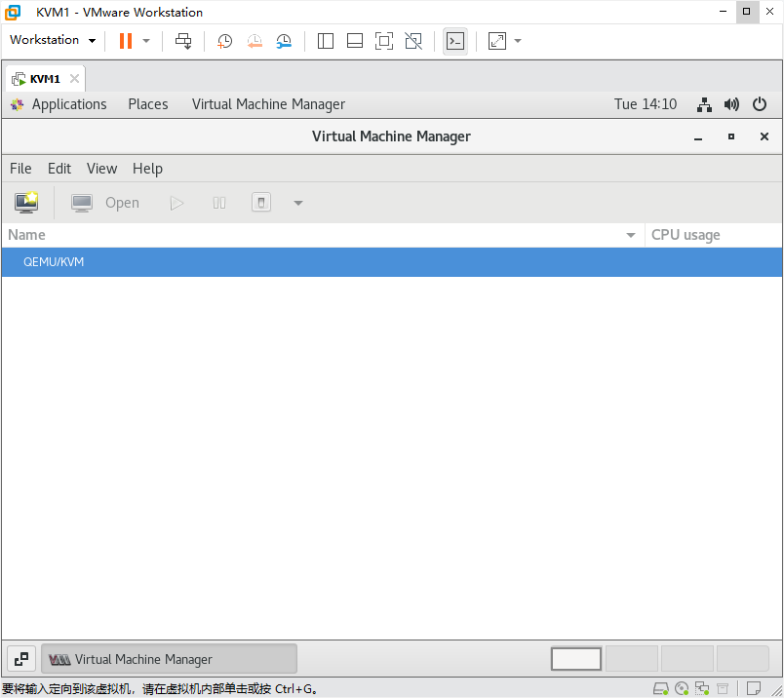Click the network adapter device status icon
Screen dimensions: 784x698
point(702,689)
